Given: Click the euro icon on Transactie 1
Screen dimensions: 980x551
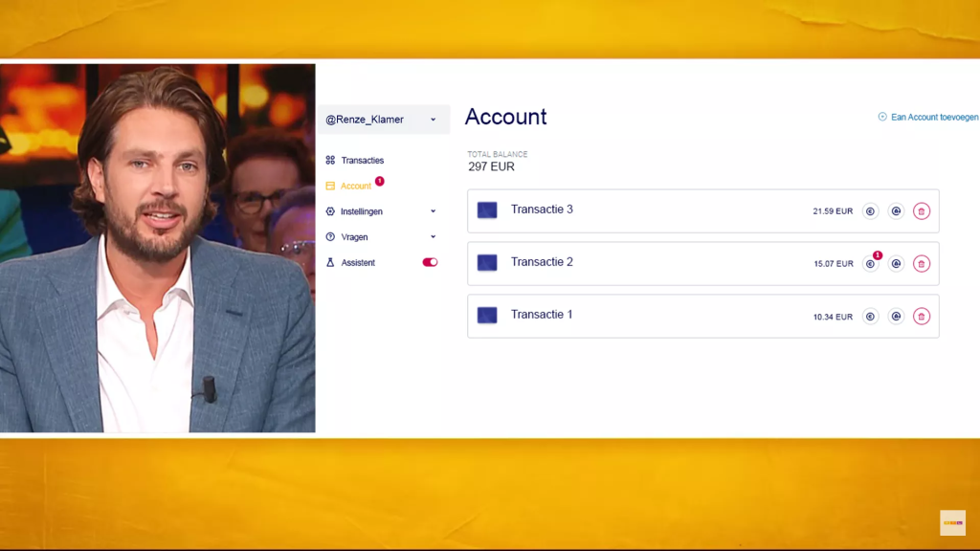Looking at the screenshot, I should [870, 317].
